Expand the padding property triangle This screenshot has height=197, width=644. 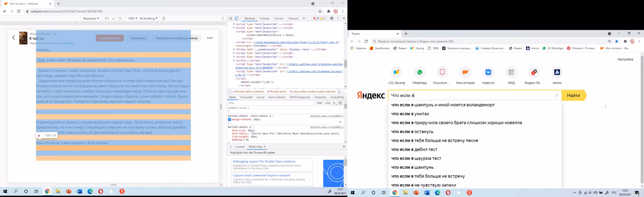point(244,140)
